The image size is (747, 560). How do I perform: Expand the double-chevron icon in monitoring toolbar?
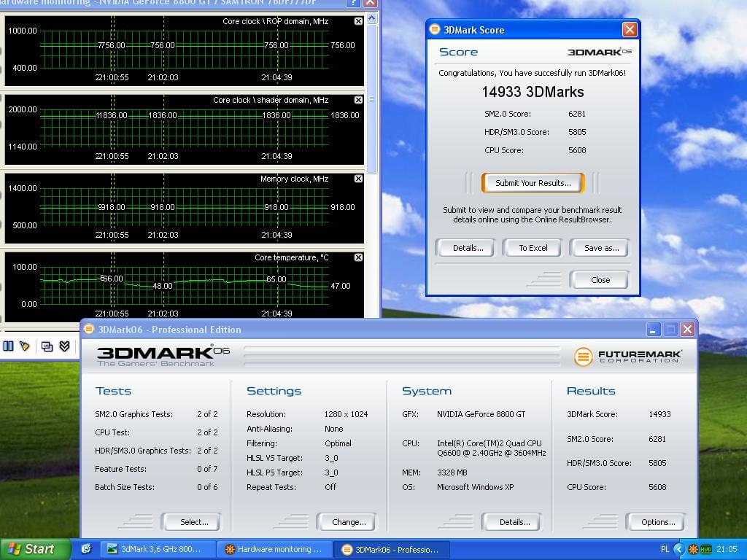click(x=64, y=346)
